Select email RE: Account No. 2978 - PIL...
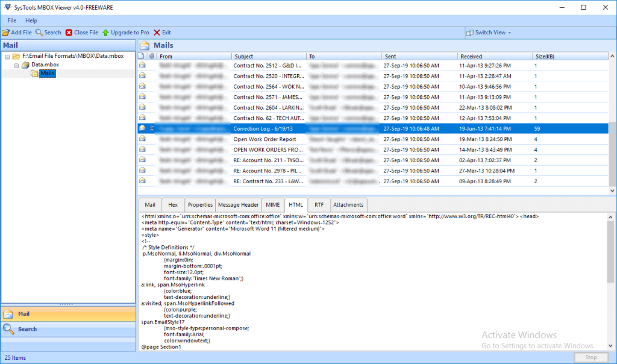617x364 pixels. [373, 171]
